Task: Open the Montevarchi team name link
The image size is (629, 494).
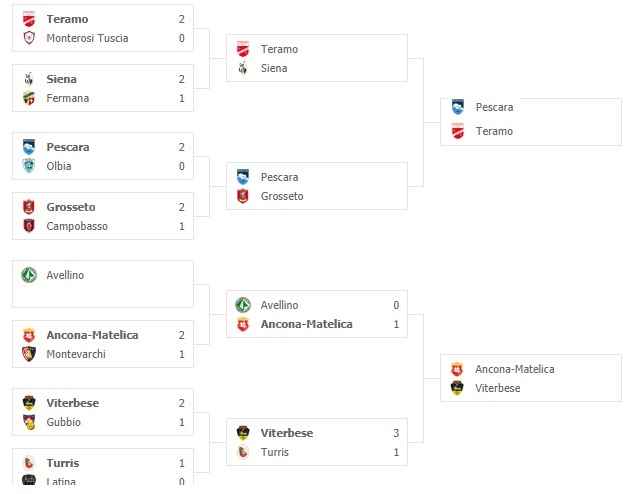Action: click(76, 354)
